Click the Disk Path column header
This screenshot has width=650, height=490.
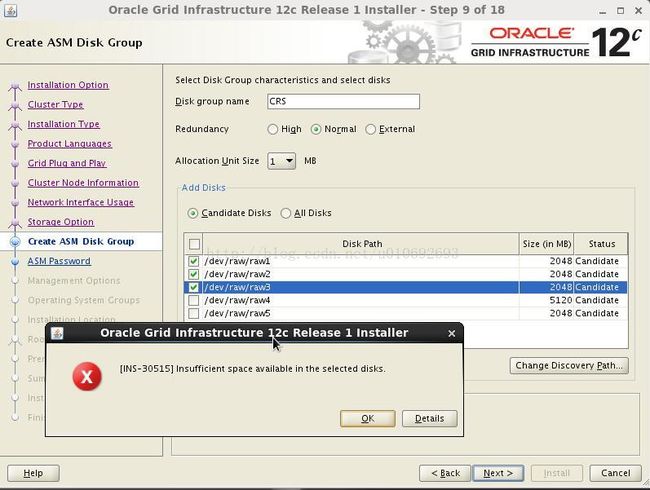[x=361, y=244]
